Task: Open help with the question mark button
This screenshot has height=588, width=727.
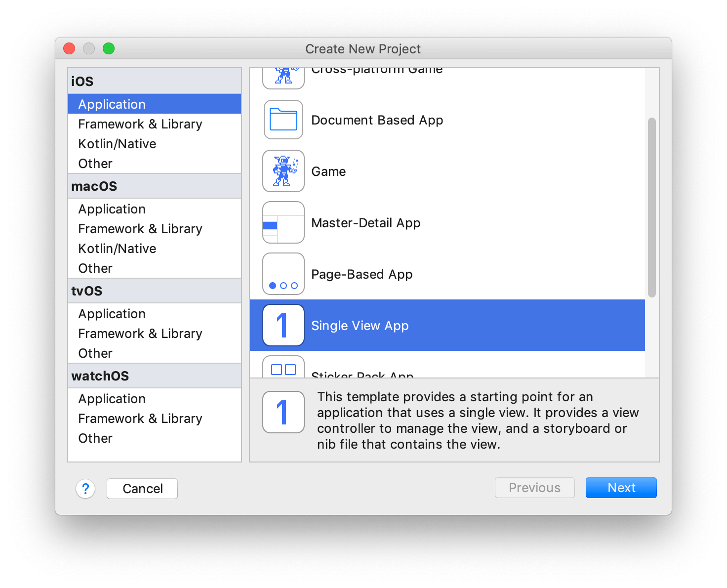Action: click(x=85, y=489)
